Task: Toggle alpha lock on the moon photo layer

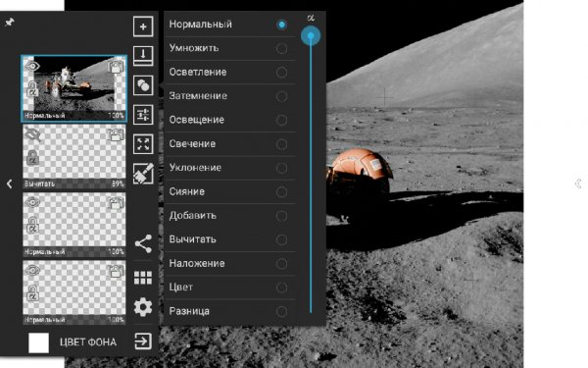Action: 32,89
